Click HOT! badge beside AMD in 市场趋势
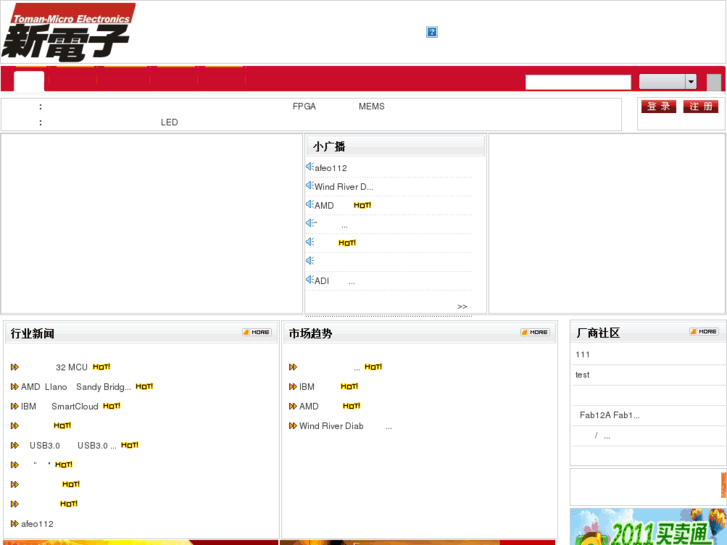The image size is (727, 545). (x=351, y=405)
